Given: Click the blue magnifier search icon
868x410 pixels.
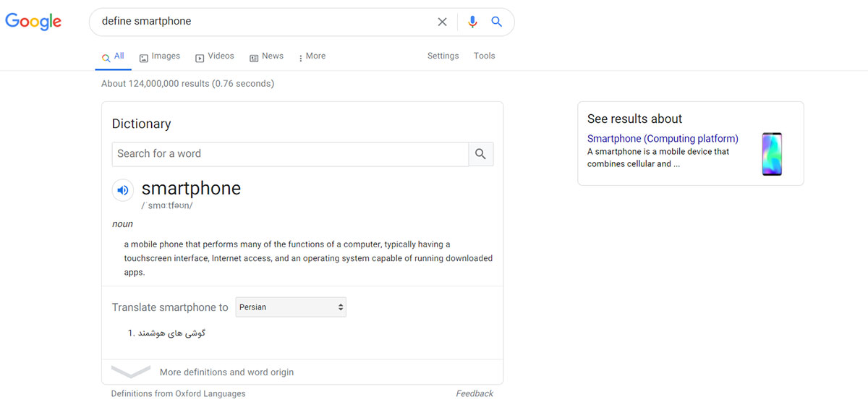Looking at the screenshot, I should 497,22.
